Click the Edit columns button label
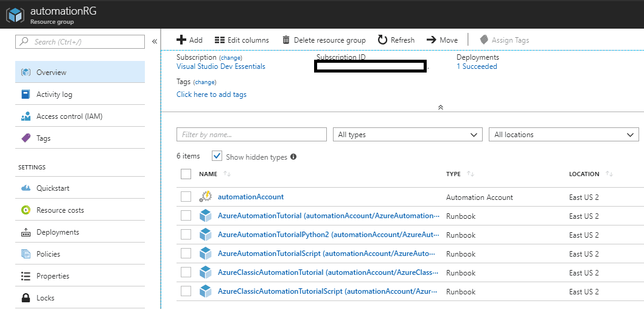The width and height of the screenshot is (644, 309). pos(248,40)
